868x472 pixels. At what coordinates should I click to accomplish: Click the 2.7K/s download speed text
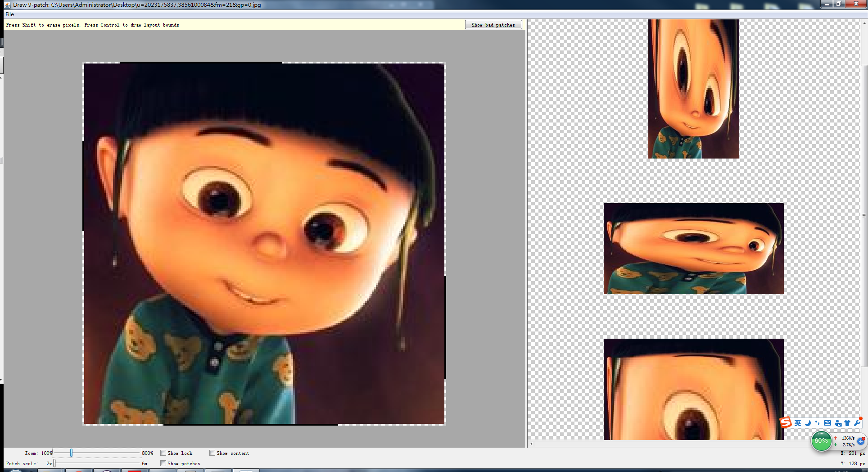coord(848,445)
